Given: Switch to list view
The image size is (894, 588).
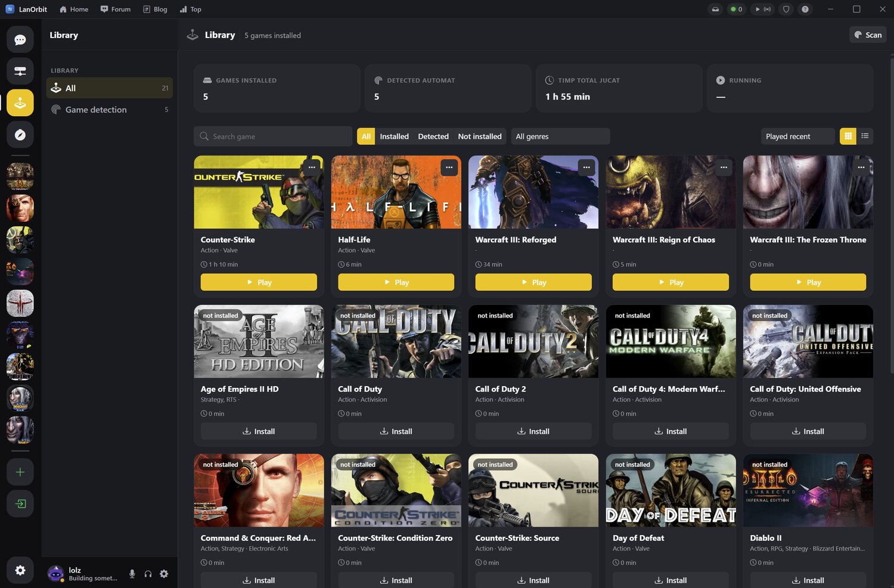Looking at the screenshot, I should tap(865, 136).
